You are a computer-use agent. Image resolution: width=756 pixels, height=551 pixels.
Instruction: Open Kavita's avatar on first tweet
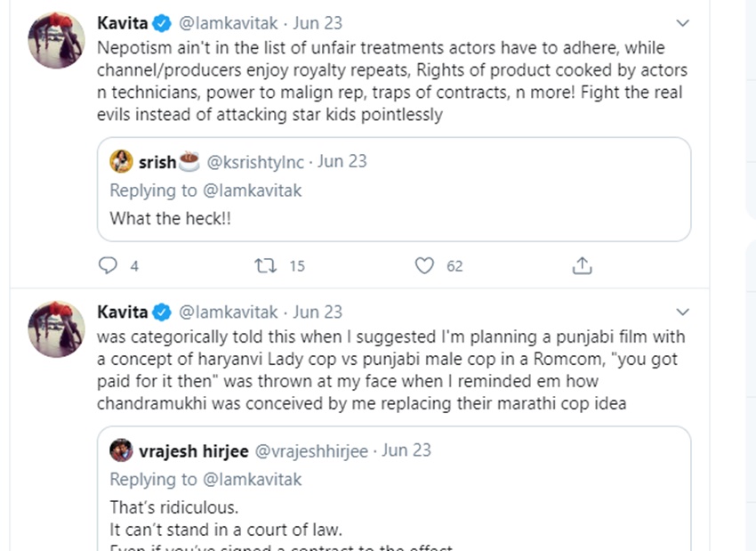pyautogui.click(x=57, y=40)
